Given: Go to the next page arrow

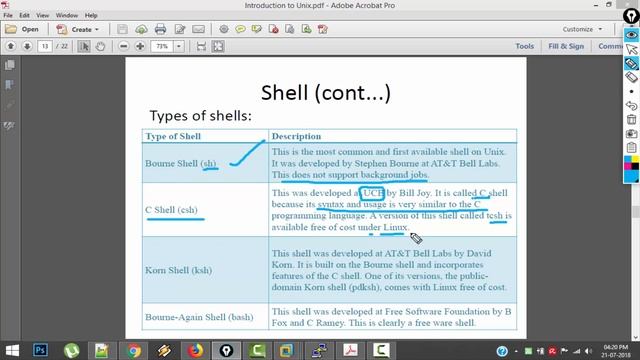Looking at the screenshot, I should tap(27, 46).
